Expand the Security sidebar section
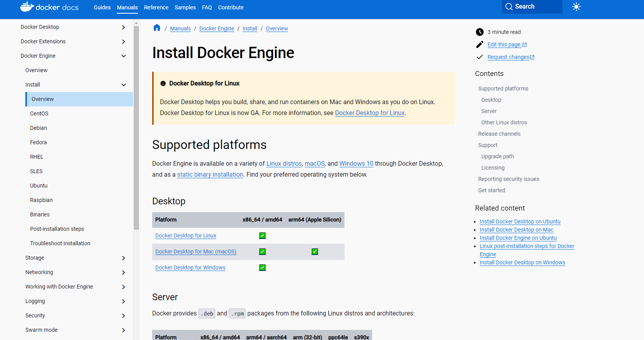This screenshot has height=340, width=644. (x=124, y=316)
